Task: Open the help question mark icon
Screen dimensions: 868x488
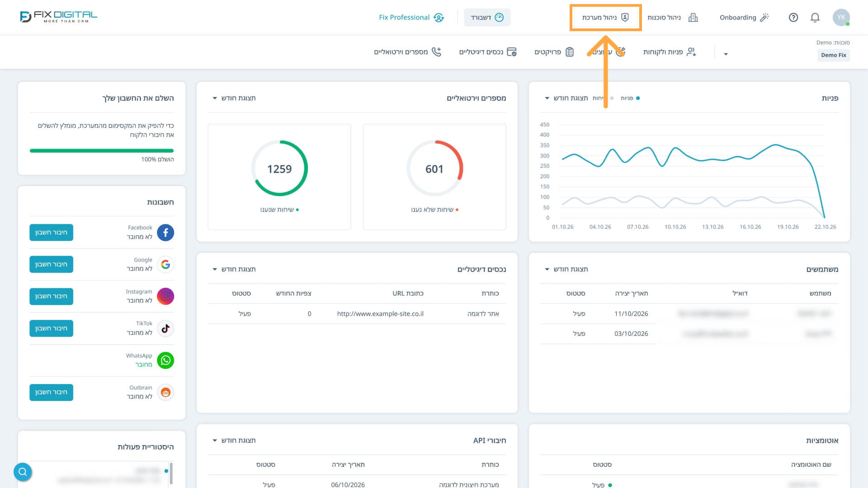Action: pyautogui.click(x=793, y=17)
